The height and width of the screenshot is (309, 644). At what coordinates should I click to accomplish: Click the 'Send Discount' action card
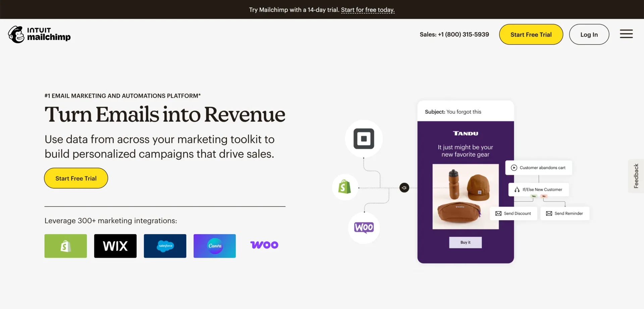click(514, 213)
